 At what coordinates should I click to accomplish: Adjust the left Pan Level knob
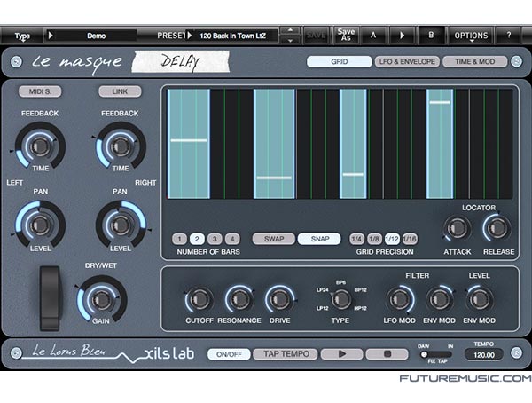pyautogui.click(x=40, y=225)
